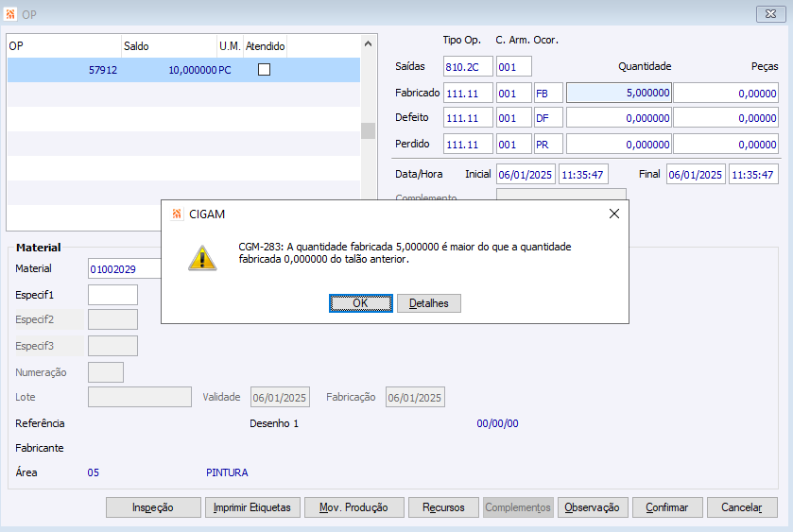Close the CIGAM warning dialog with X

point(614,214)
